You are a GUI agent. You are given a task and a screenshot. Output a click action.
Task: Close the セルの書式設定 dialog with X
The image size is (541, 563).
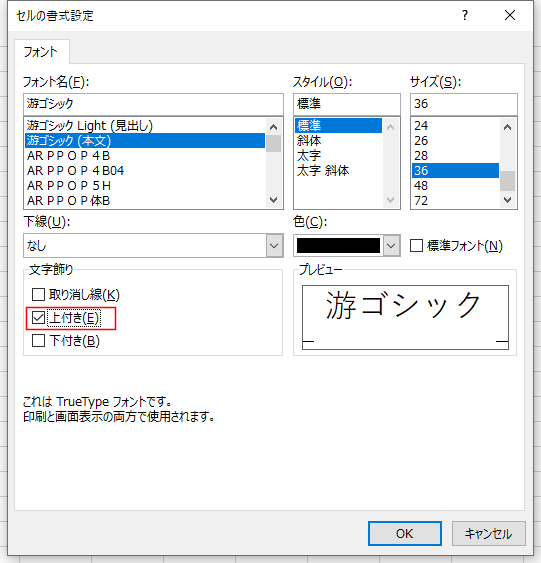510,15
